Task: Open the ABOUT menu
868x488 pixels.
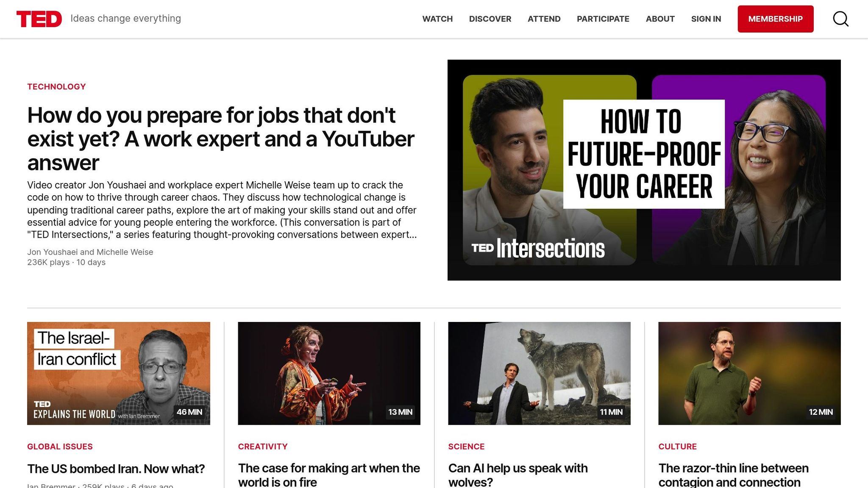Action: [x=660, y=19]
